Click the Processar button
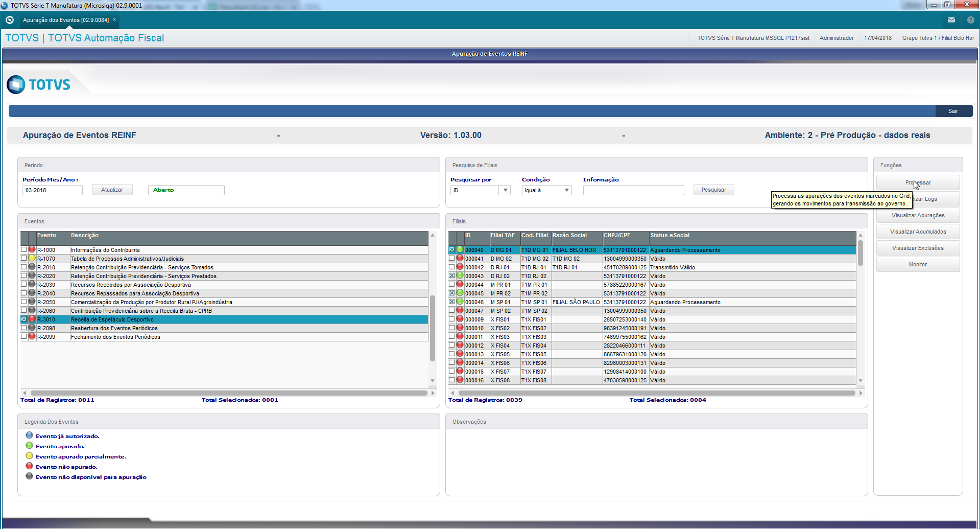The width and height of the screenshot is (980, 529). pos(918,182)
